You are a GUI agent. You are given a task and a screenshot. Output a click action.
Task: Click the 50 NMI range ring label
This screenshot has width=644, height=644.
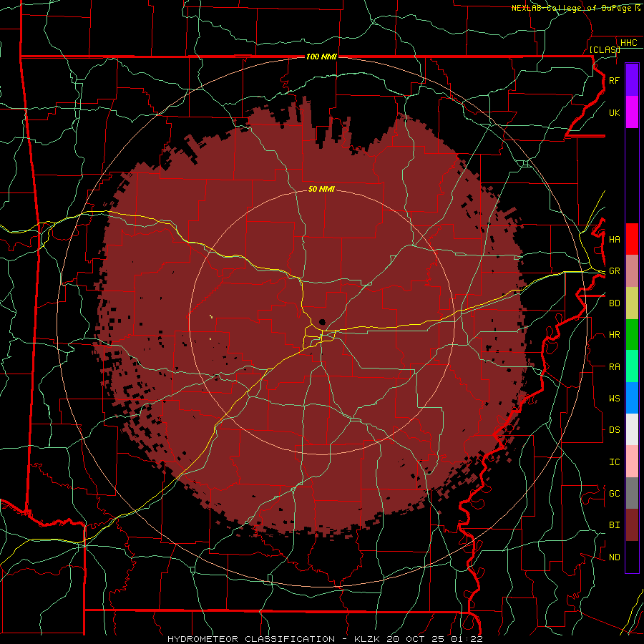(x=321, y=189)
